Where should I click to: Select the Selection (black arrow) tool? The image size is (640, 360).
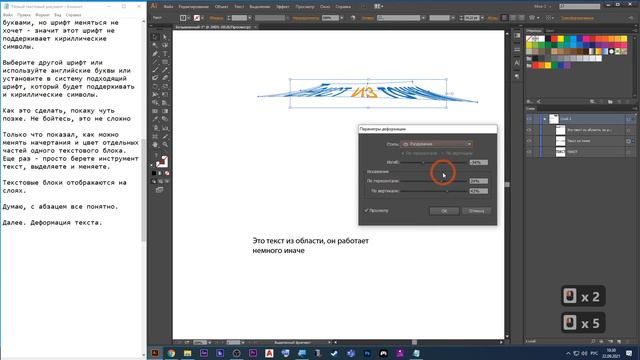pyautogui.click(x=156, y=37)
